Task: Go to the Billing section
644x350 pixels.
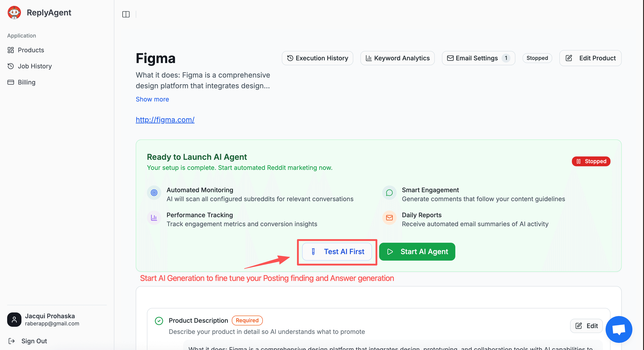Action: coord(27,82)
